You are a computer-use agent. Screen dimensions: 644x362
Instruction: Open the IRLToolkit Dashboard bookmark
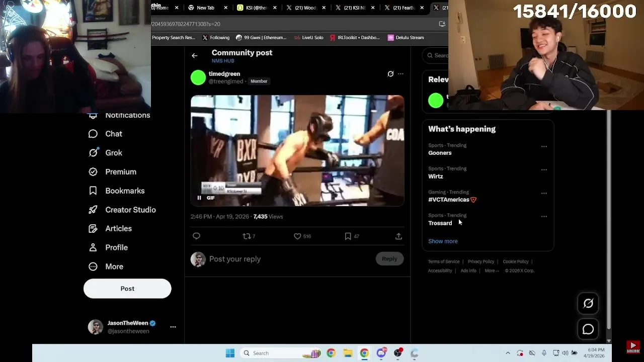pos(355,38)
